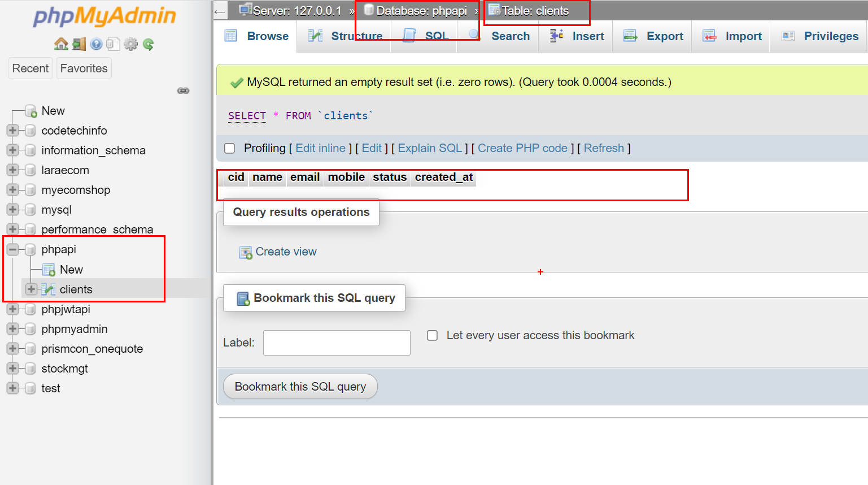The width and height of the screenshot is (868, 485).
Task: Click the new database icon beside top New
Action: [31, 111]
